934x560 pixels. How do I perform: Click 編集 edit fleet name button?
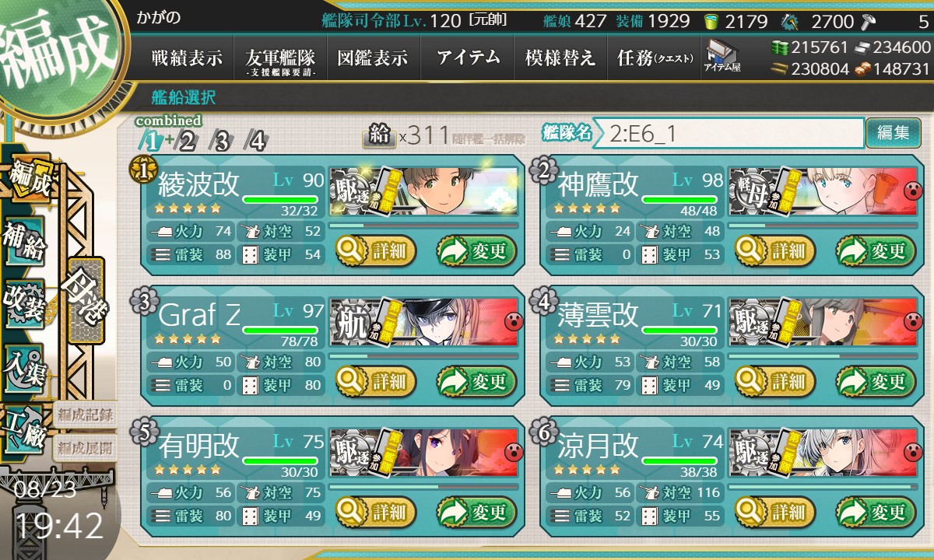pyautogui.click(x=893, y=132)
